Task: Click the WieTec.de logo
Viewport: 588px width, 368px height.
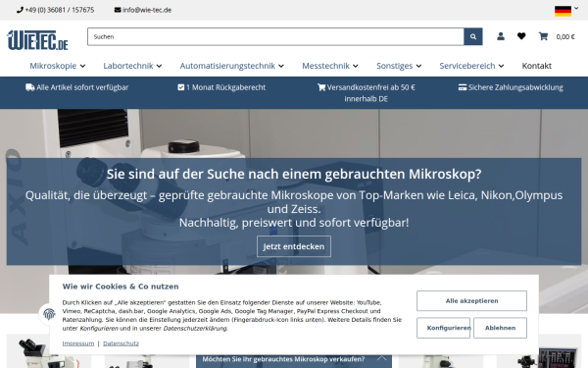Action: click(x=37, y=40)
